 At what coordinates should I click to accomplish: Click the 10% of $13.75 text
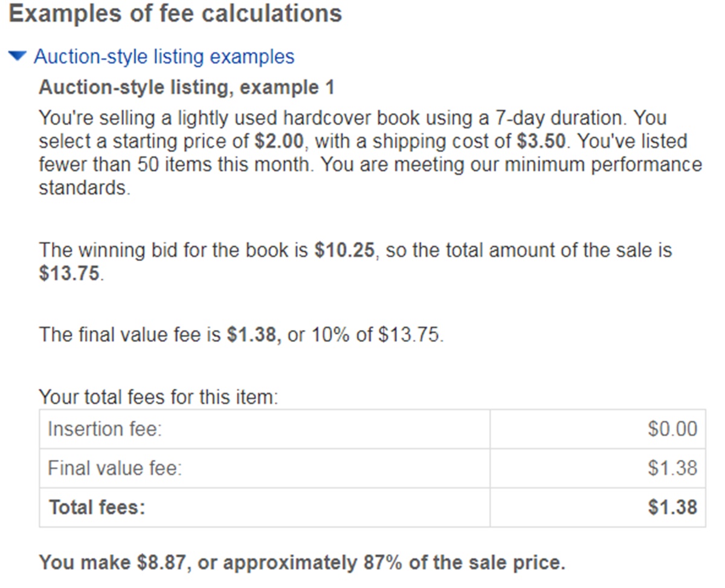click(376, 334)
